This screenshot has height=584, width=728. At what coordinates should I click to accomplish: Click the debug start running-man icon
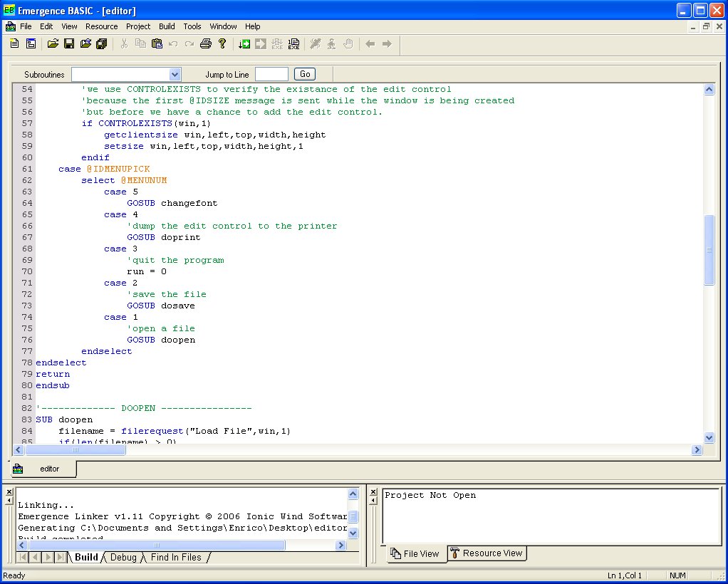(316, 43)
